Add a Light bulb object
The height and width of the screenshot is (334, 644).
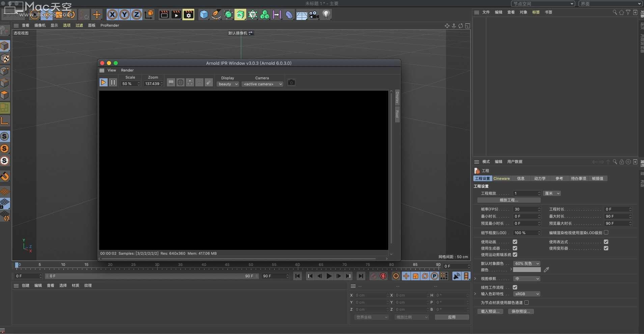click(x=326, y=15)
